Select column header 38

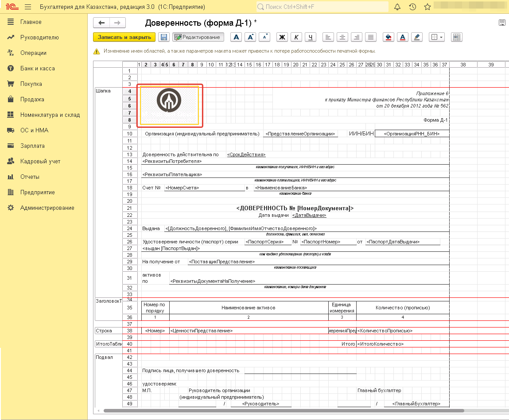(x=463, y=65)
